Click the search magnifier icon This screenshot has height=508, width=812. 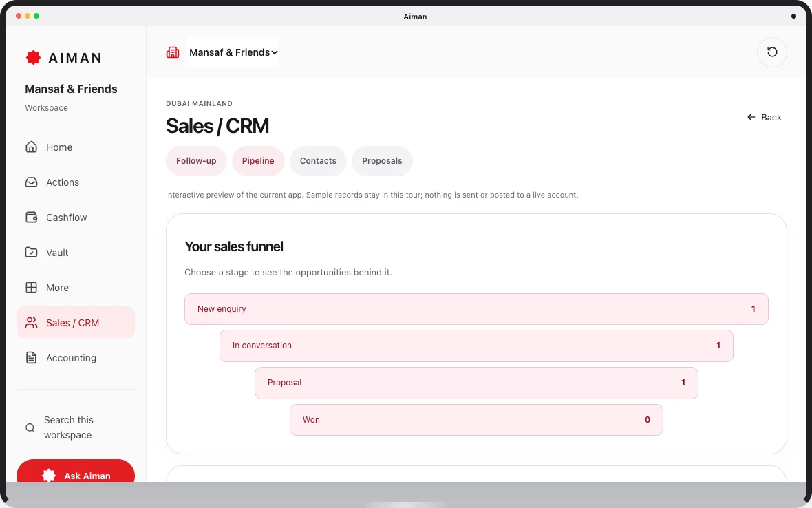[30, 427]
